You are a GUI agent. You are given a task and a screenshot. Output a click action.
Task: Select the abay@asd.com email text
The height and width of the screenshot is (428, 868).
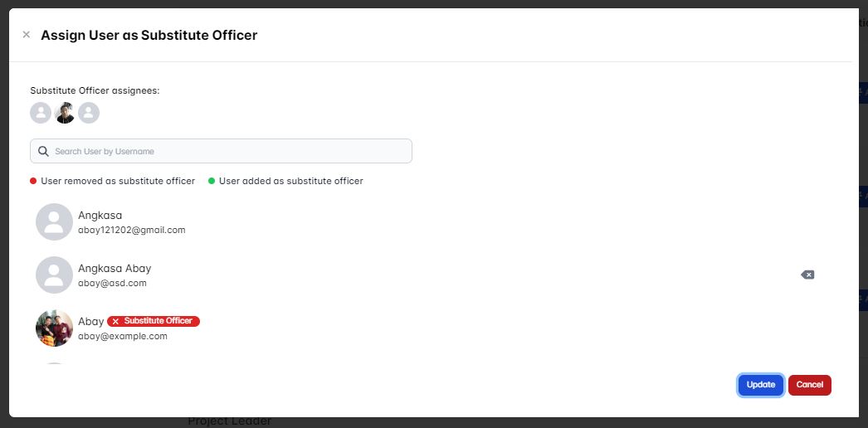112,283
